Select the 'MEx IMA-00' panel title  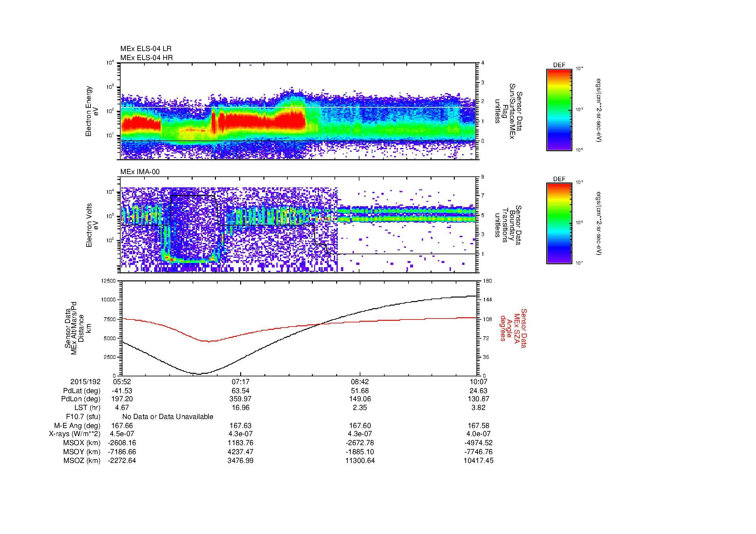(140, 172)
